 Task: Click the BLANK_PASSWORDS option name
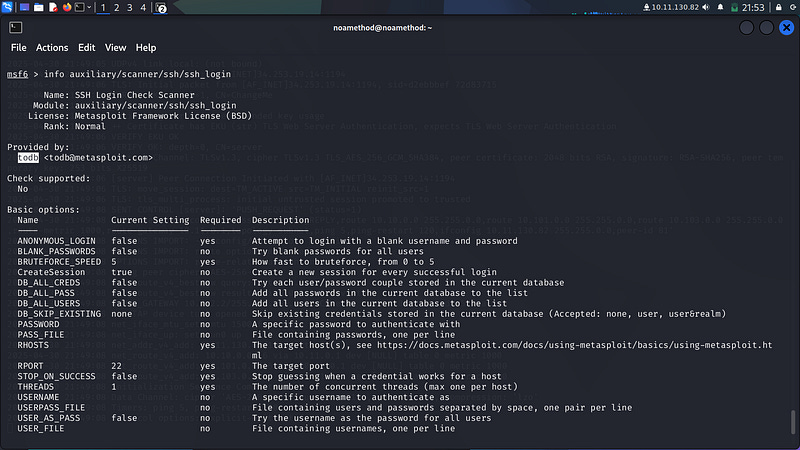57,252
